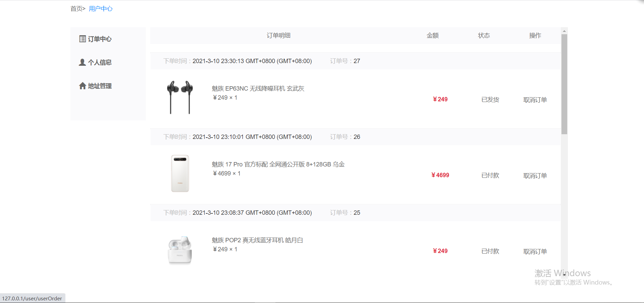Click the order list scrollbar thumb
This screenshot has width=644, height=303.
(564, 84)
